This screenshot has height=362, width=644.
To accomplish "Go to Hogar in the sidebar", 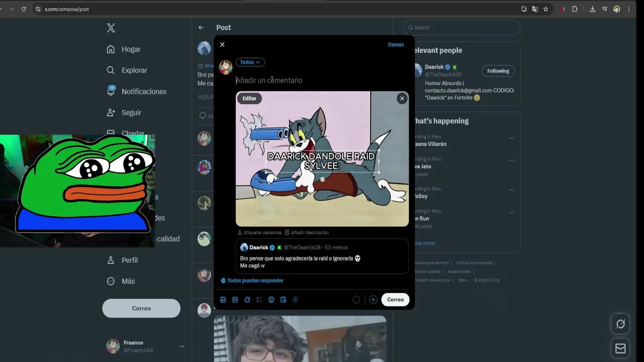I will click(x=123, y=49).
